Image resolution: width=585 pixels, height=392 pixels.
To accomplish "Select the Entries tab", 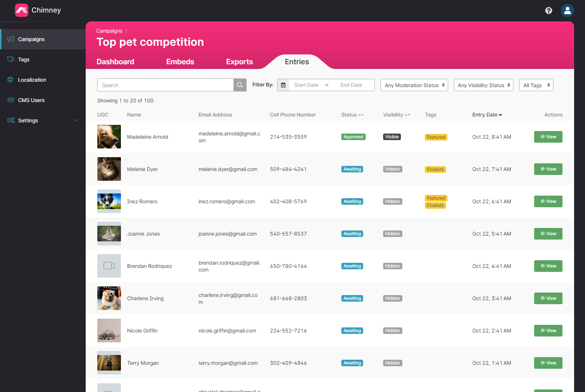I will tap(297, 62).
